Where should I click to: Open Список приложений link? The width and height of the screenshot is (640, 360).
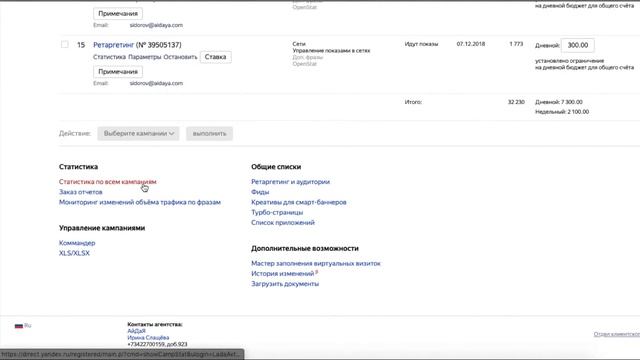coord(283,222)
